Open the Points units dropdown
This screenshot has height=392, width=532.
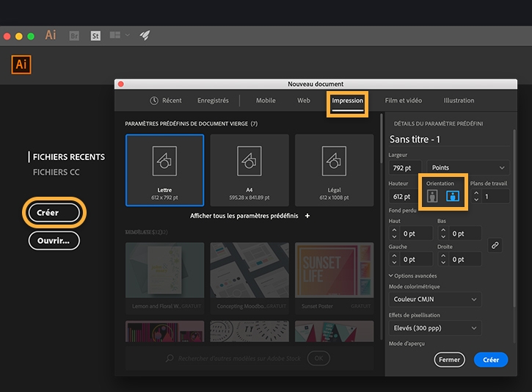click(x=468, y=167)
